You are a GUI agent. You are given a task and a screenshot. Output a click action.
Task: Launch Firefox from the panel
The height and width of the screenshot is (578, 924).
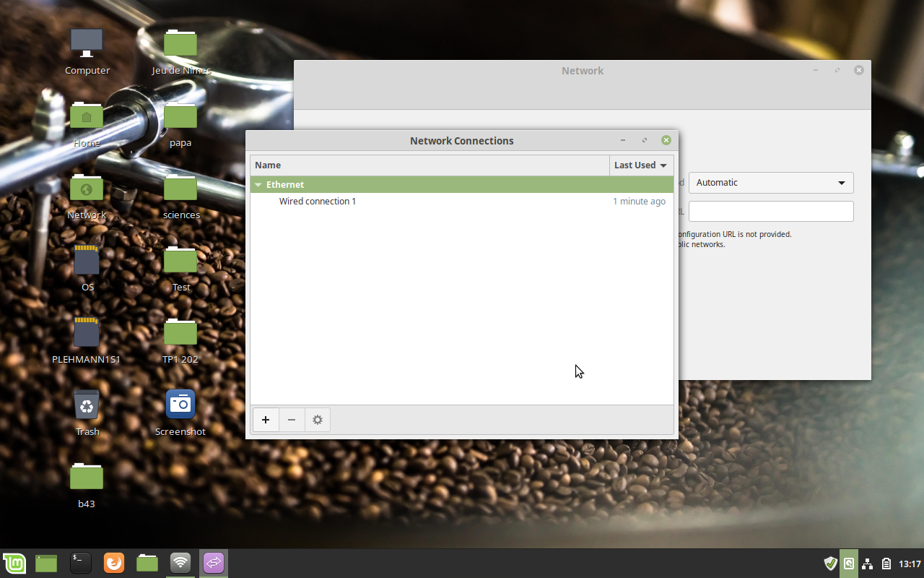(113, 563)
